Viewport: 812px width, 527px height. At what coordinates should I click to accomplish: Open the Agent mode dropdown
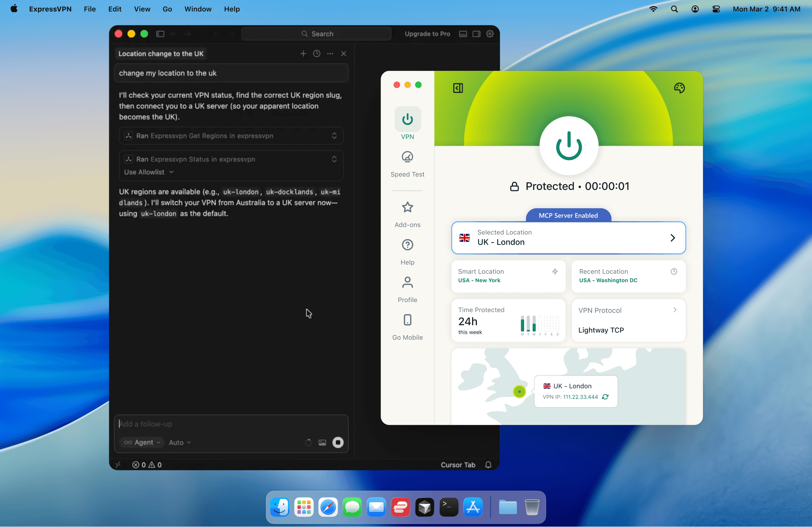coord(142,443)
